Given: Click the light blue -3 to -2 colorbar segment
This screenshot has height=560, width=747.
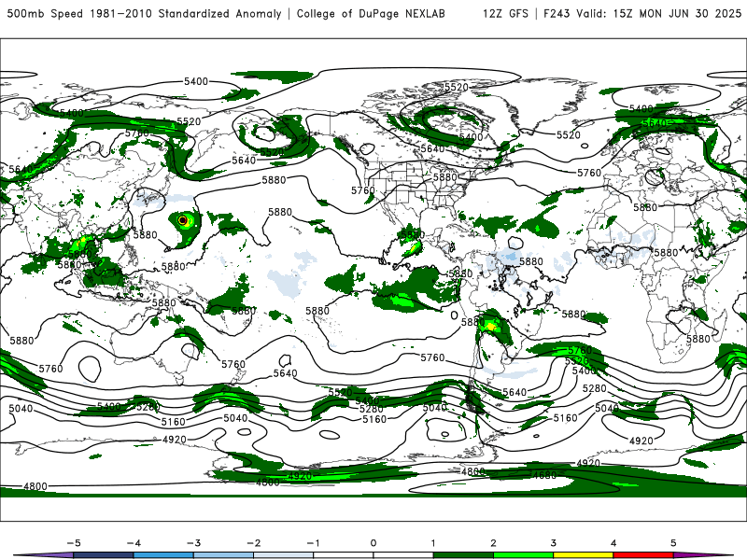Looking at the screenshot, I should tap(223, 555).
